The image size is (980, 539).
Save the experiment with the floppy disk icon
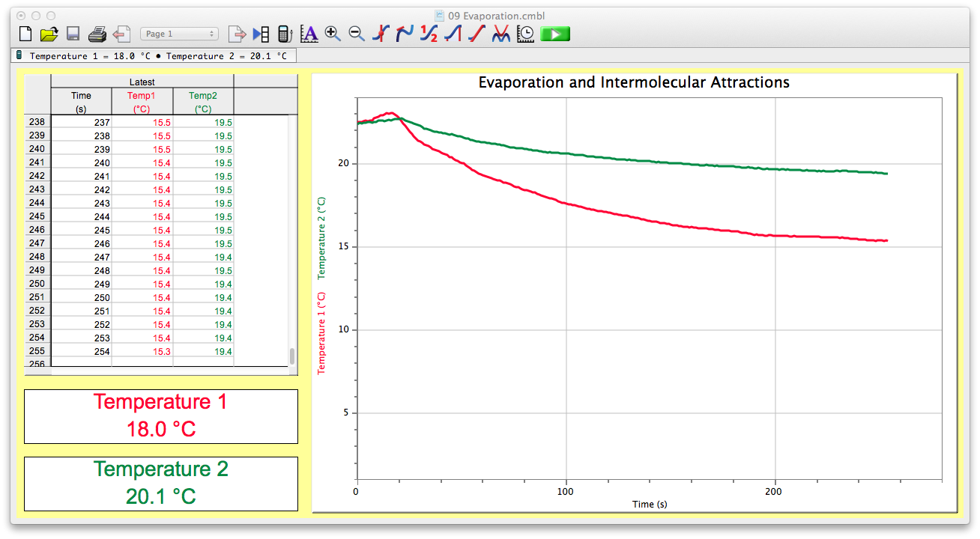click(73, 34)
